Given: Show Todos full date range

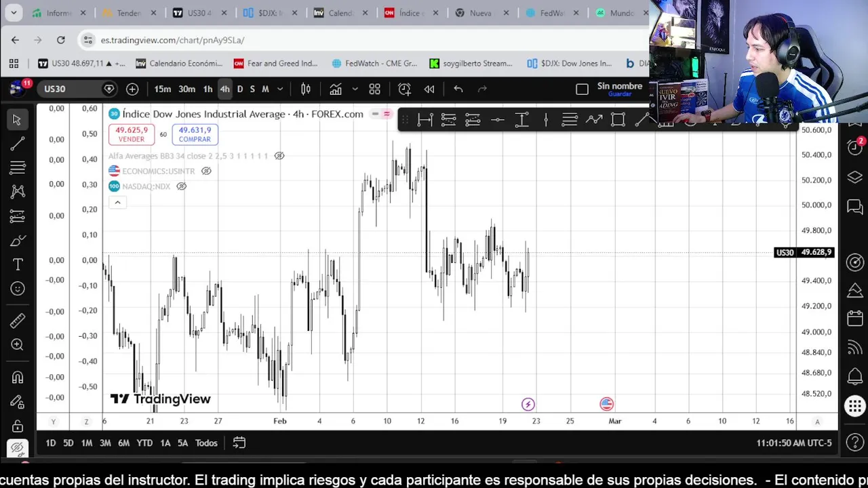Looking at the screenshot, I should coord(206,443).
